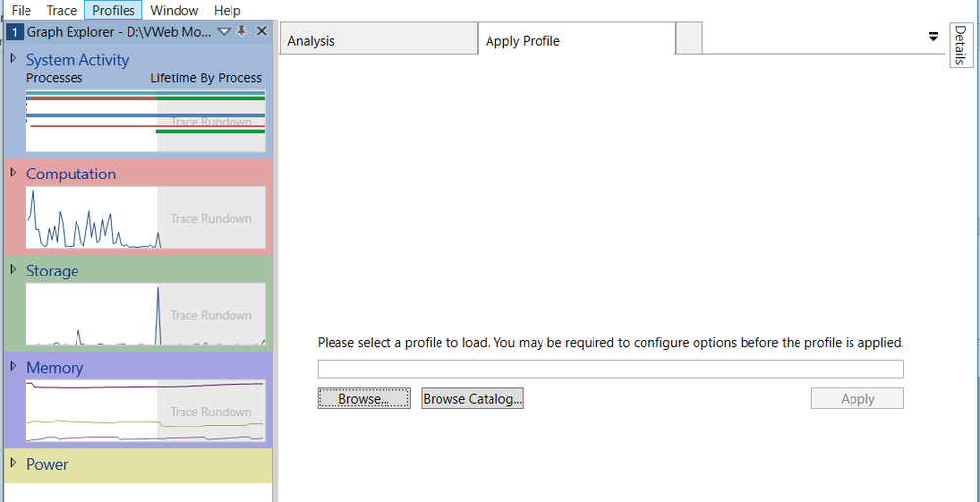Expand the Memory section
The width and height of the screenshot is (980, 502).
pyautogui.click(x=13, y=366)
